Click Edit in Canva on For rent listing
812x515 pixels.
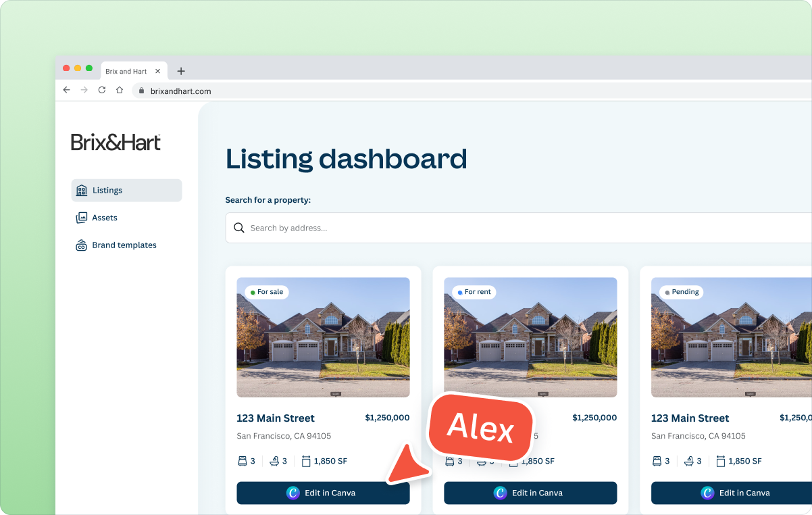pyautogui.click(x=530, y=493)
